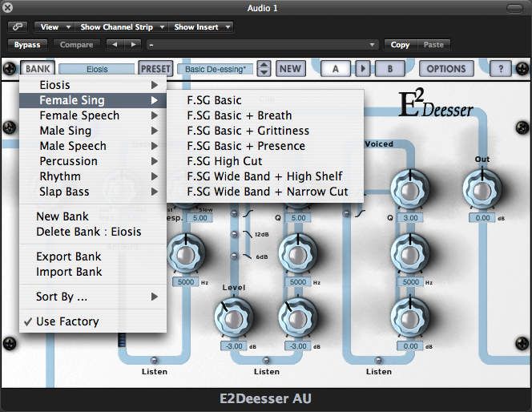Select New Bank menu command
Image resolution: width=532 pixels, height=412 pixels.
click(93, 216)
